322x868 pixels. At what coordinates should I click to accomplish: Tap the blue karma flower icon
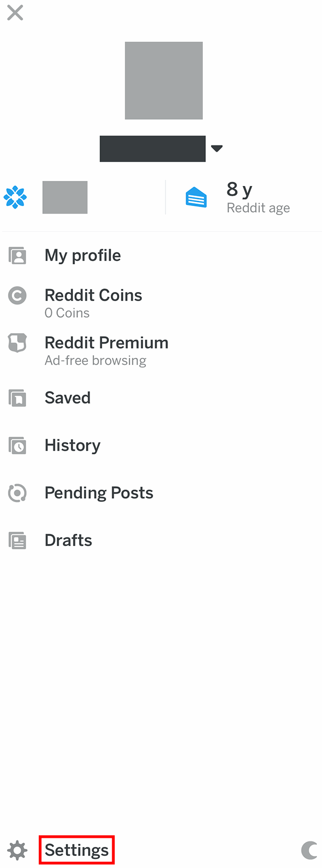[x=15, y=197]
